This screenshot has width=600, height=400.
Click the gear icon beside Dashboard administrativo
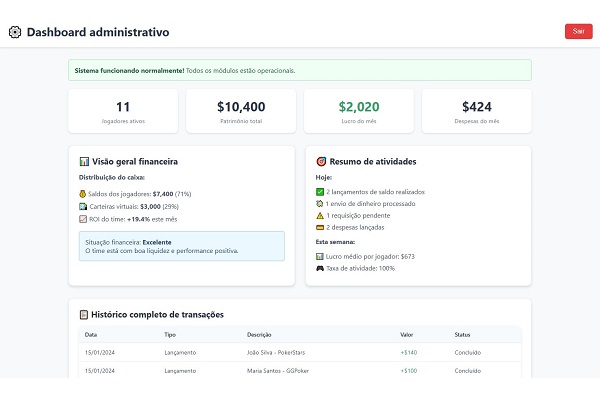(x=15, y=32)
